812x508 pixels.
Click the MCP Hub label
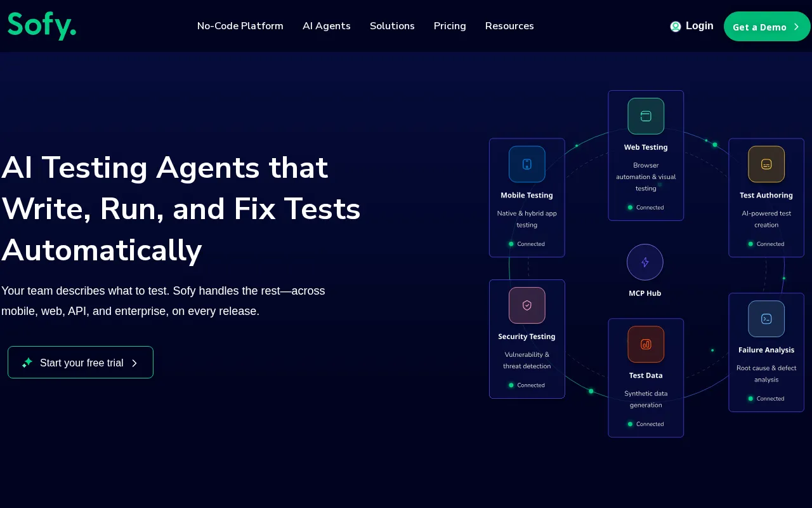pos(645,293)
